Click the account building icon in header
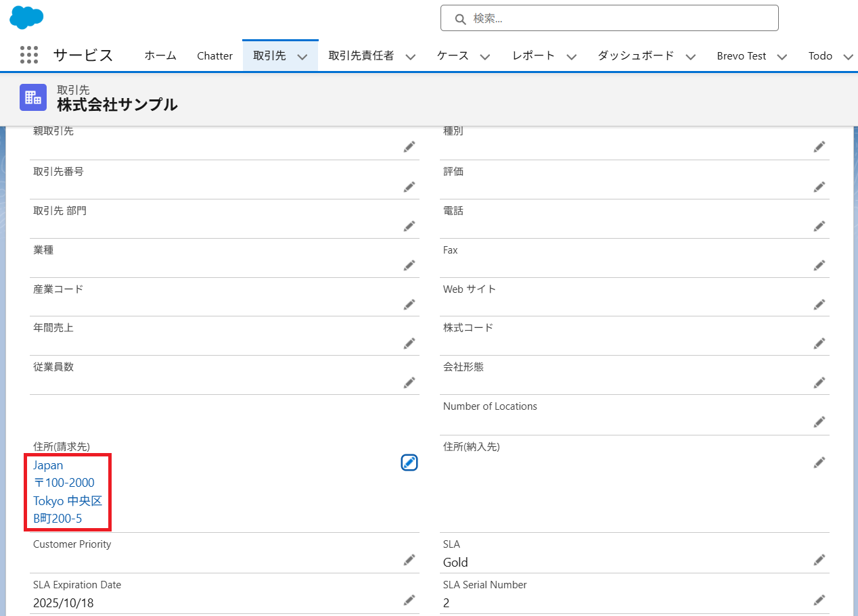The width and height of the screenshot is (858, 616). pos(33,97)
